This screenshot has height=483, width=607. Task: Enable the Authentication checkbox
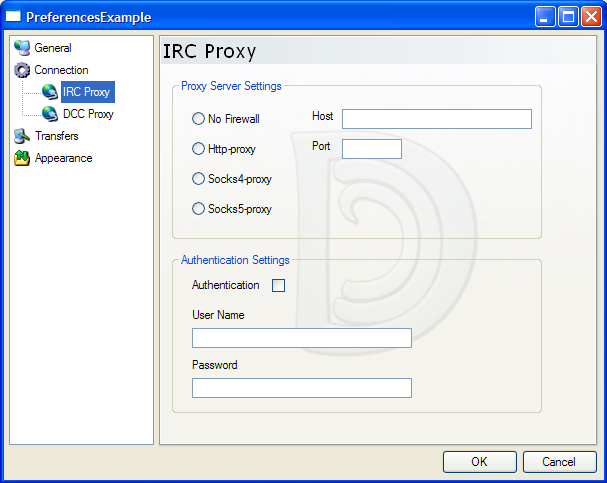point(279,286)
